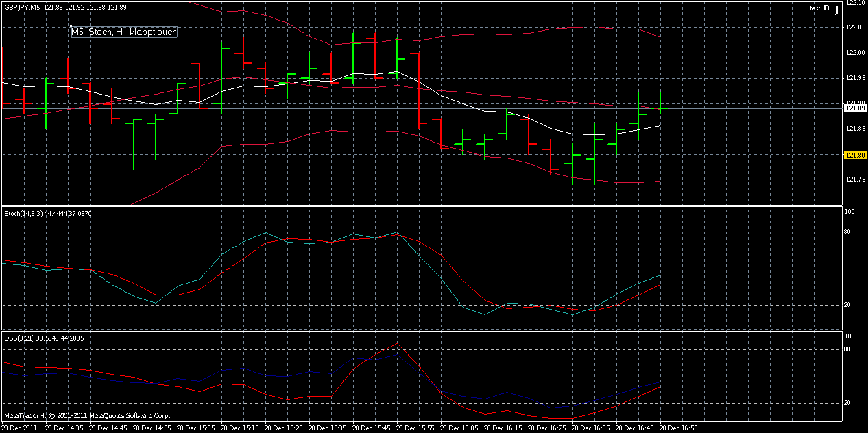Select the 'M5+Stoch, H1 klappt auch' text label

123,32
